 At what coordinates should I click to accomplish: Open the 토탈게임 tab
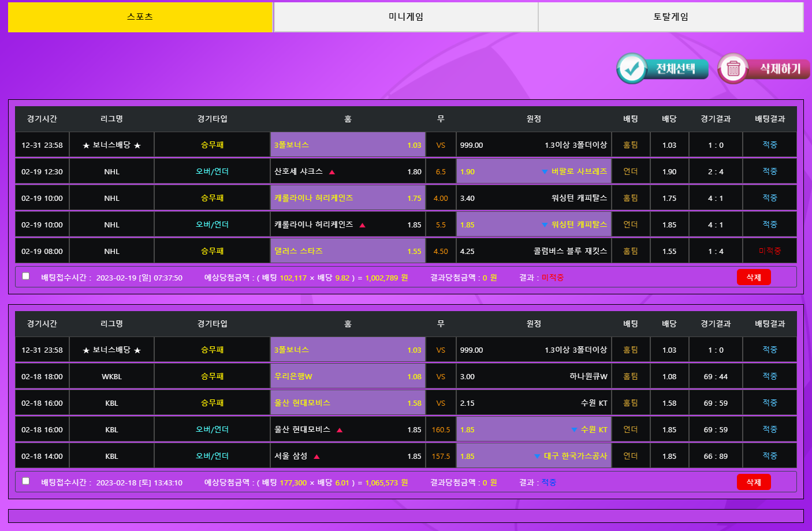[x=671, y=17]
